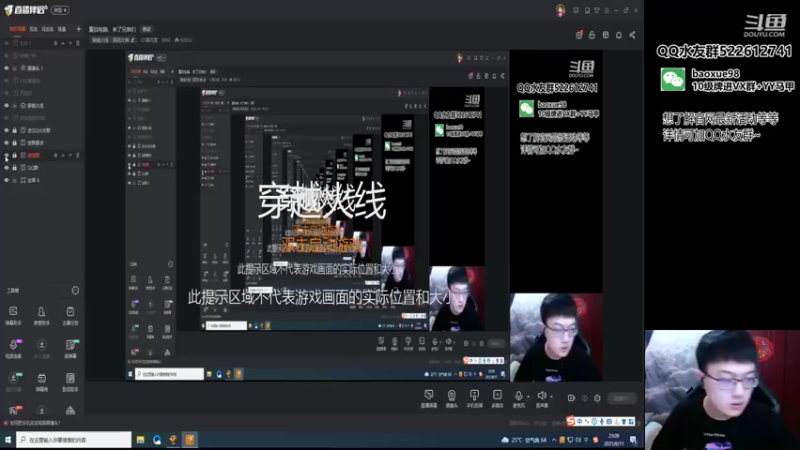This screenshot has width=800, height=450.
Task: Open the microphone device dropdown arrow
Action: [x=529, y=396]
